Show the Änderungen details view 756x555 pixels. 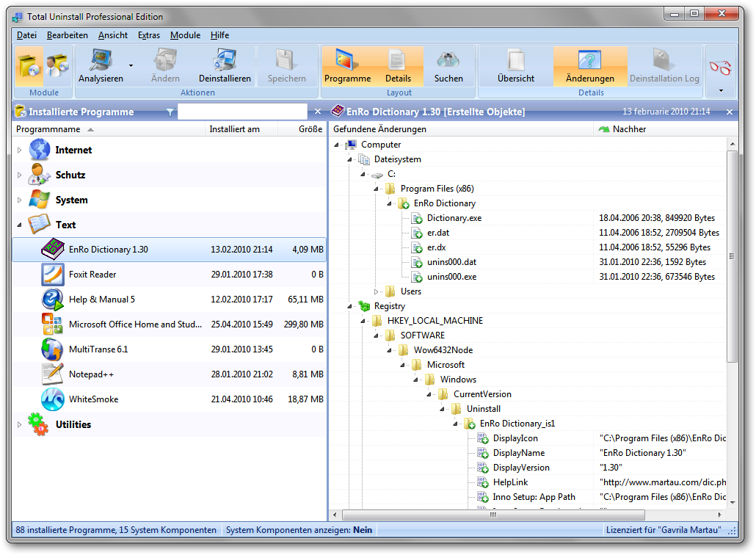click(590, 66)
